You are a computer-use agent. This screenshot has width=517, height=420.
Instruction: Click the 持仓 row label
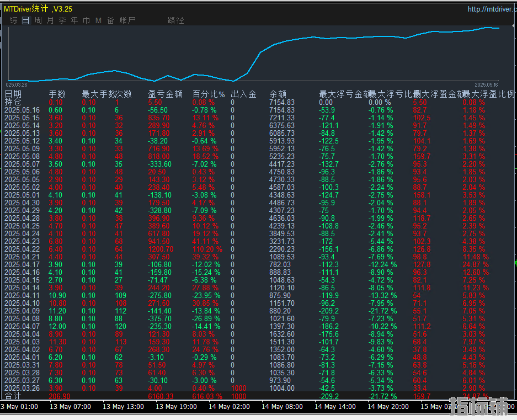(x=13, y=102)
